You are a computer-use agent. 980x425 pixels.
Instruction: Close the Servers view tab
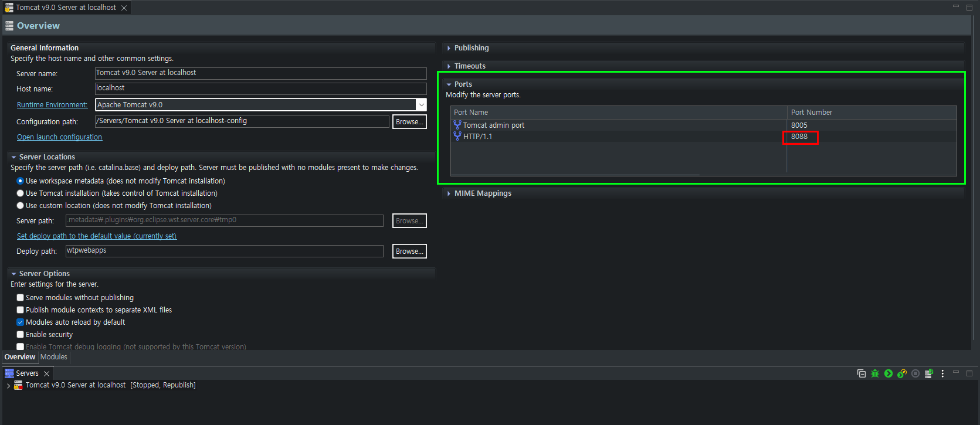46,373
